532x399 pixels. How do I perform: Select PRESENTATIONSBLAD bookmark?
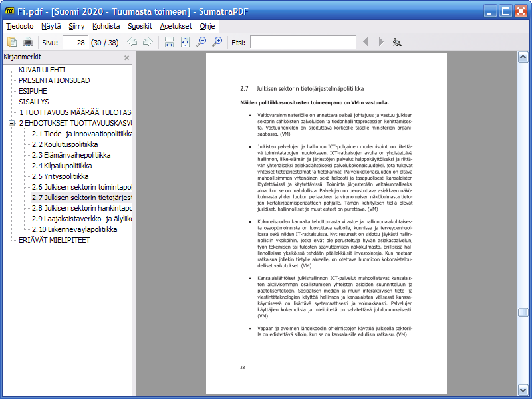tap(55, 80)
